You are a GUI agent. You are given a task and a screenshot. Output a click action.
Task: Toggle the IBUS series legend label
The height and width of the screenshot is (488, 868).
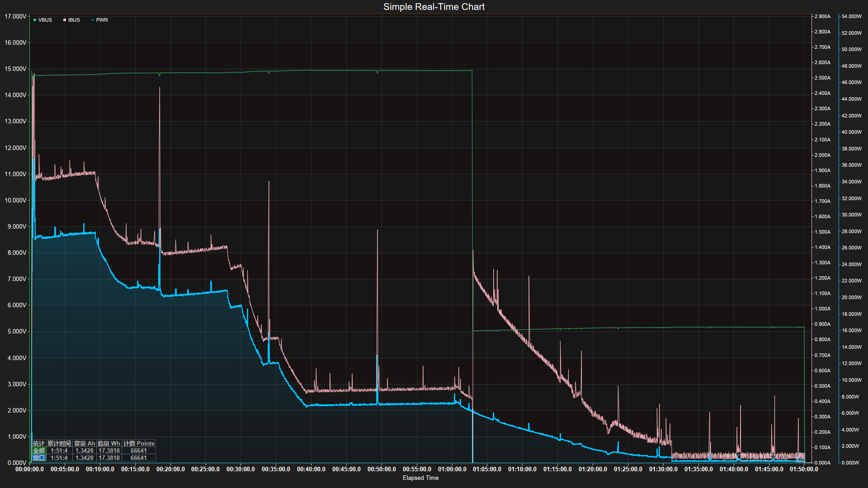(x=74, y=20)
